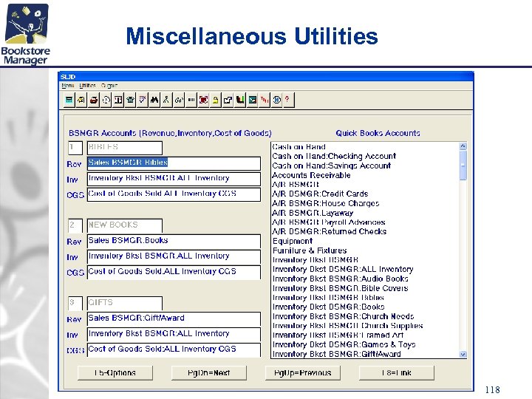
Task: Select 'Inventory Bkst BSMGR:Bible Covers'
Action: pyautogui.click(x=340, y=288)
